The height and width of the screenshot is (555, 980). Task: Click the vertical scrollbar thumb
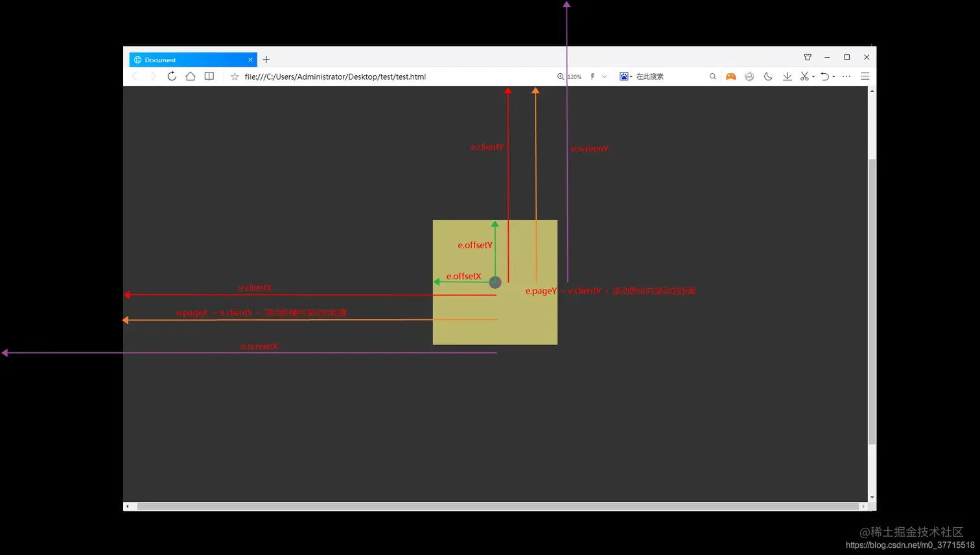[x=872, y=301]
